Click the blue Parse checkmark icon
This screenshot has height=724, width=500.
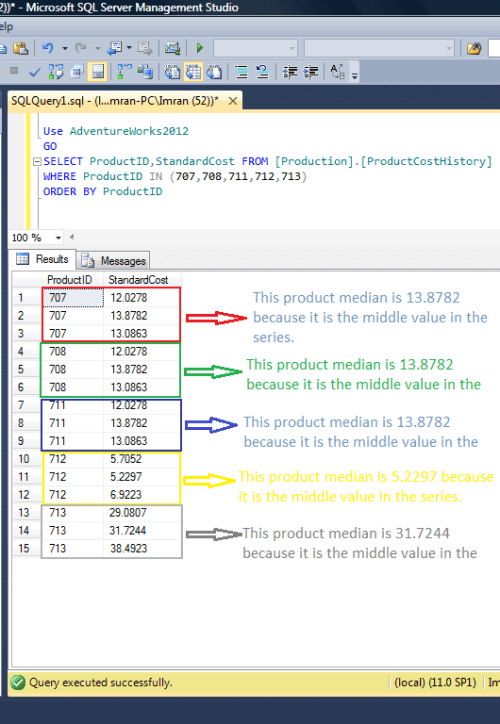click(x=35, y=72)
